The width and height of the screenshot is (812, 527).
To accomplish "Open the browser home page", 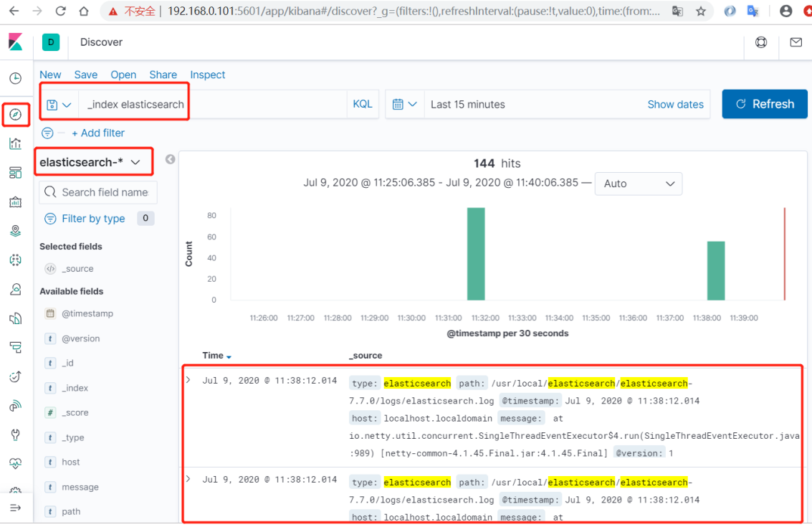I will pyautogui.click(x=84, y=11).
